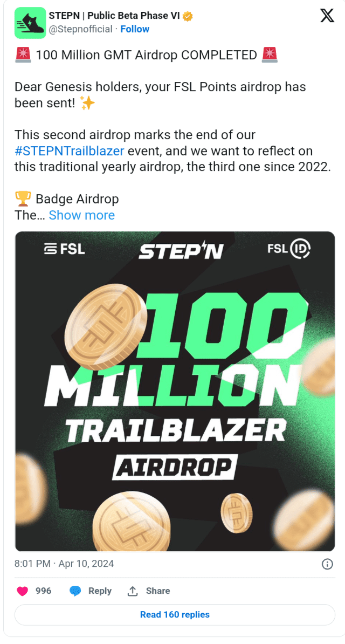
Task: Like the tweet with the heart icon
Action: pyautogui.click(x=22, y=591)
